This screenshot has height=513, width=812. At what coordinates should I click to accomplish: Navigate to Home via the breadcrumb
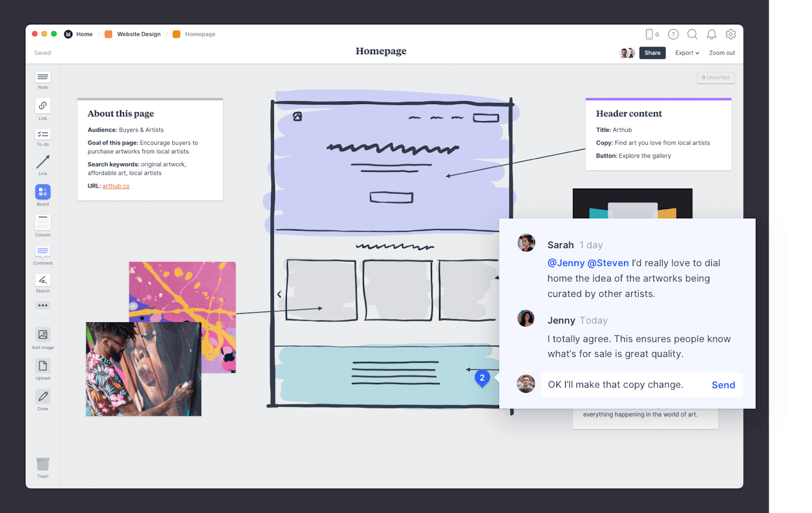pyautogui.click(x=84, y=34)
